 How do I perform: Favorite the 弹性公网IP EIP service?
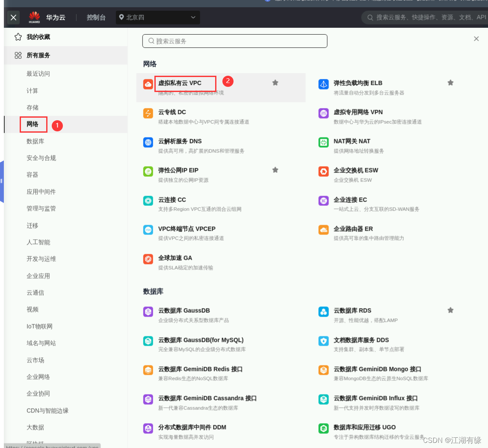pos(275,170)
